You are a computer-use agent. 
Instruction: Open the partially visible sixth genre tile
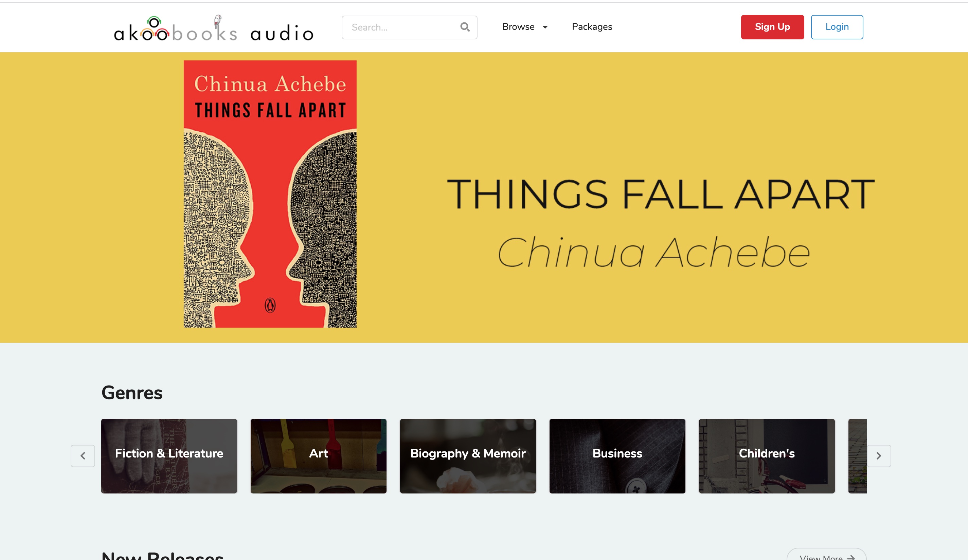point(857,455)
